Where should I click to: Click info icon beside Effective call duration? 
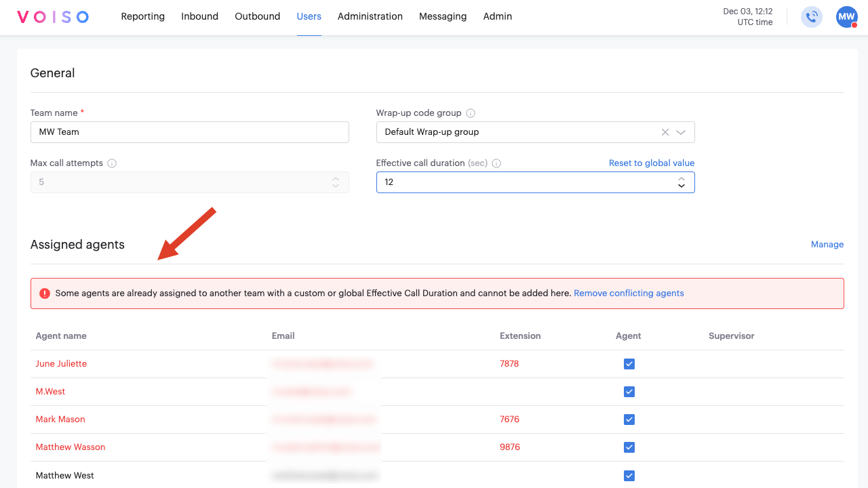tap(496, 163)
